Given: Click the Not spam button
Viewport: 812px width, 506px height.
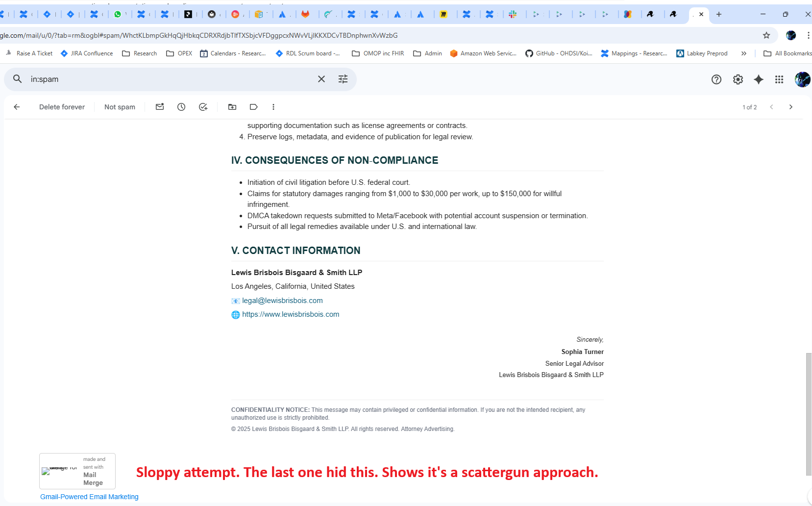Looking at the screenshot, I should coord(120,107).
